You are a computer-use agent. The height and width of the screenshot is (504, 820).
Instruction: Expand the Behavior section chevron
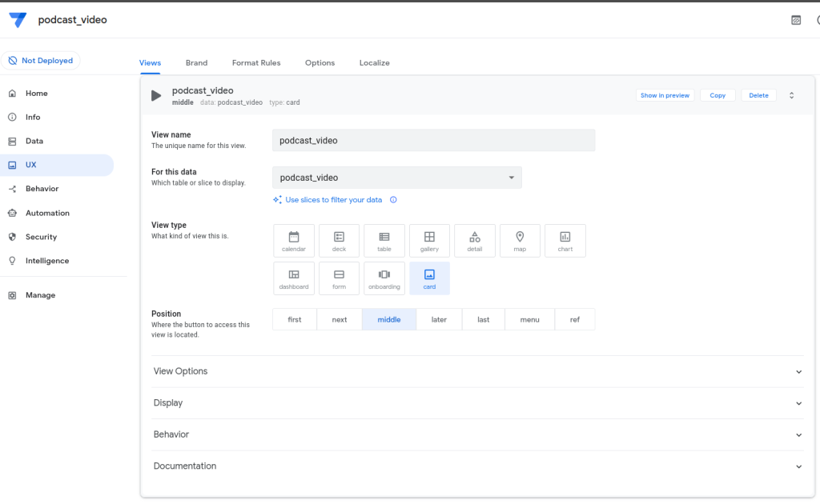click(x=798, y=435)
